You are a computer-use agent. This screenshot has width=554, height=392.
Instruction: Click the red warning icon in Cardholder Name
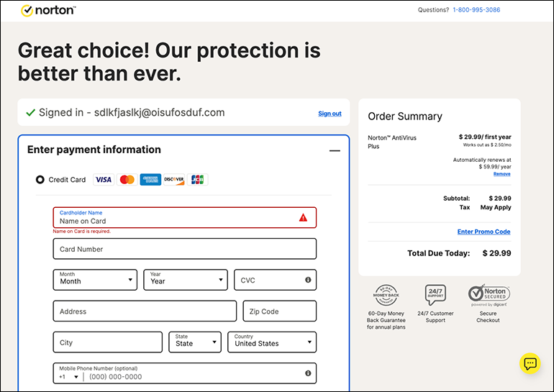tap(303, 217)
